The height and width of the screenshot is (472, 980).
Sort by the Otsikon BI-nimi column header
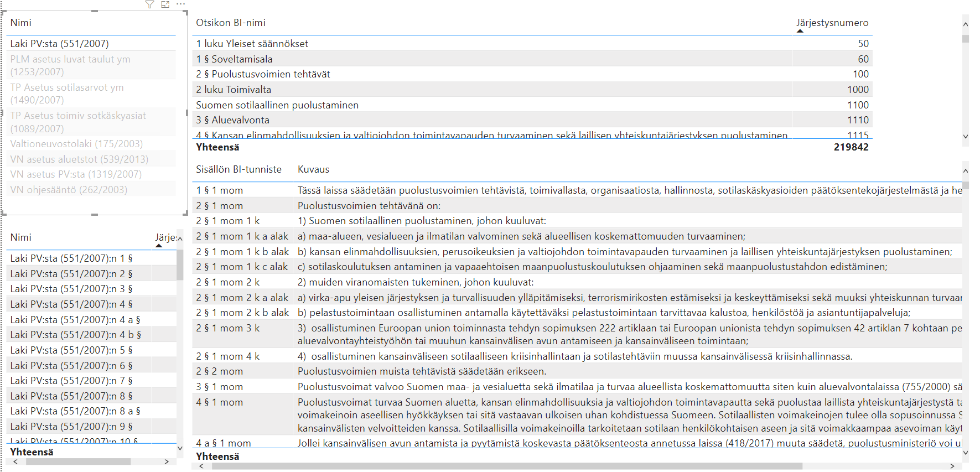tap(231, 23)
